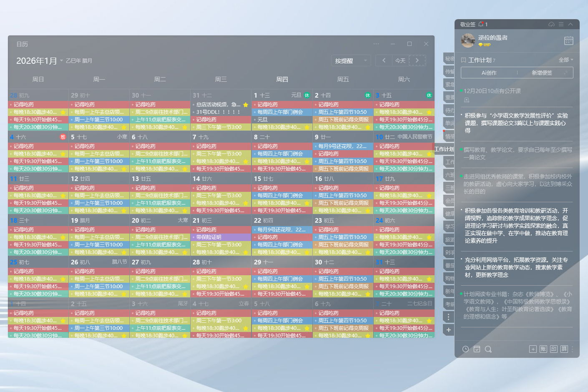The width and height of the screenshot is (588, 392).
Task: Click the cloud sync icon
Action: pyautogui.click(x=551, y=24)
